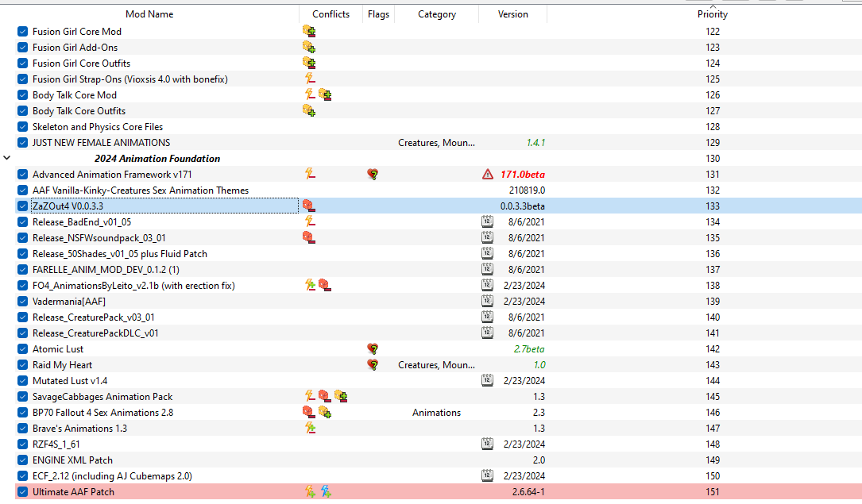Click lightning conflict icon on Release_BadEnd_v01_05

310,221
